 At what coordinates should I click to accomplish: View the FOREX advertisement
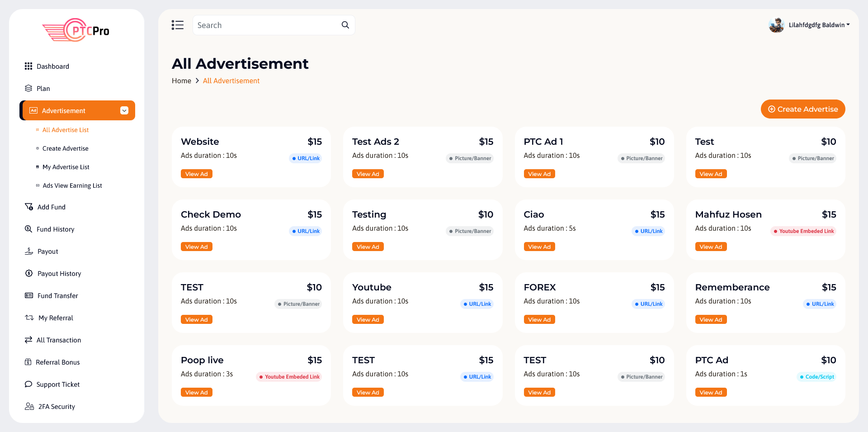click(539, 320)
